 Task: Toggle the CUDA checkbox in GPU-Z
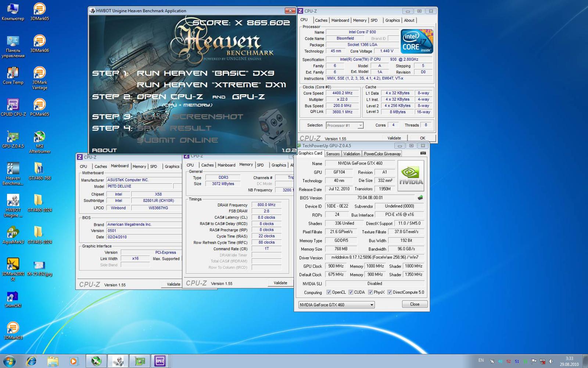351,292
